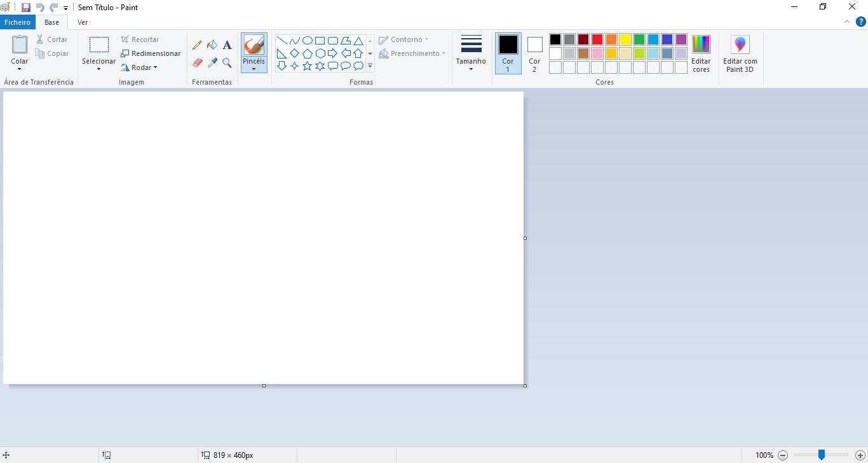Open the Tamanho line thickness dropdown
The height and width of the screenshot is (463, 868).
(471, 54)
